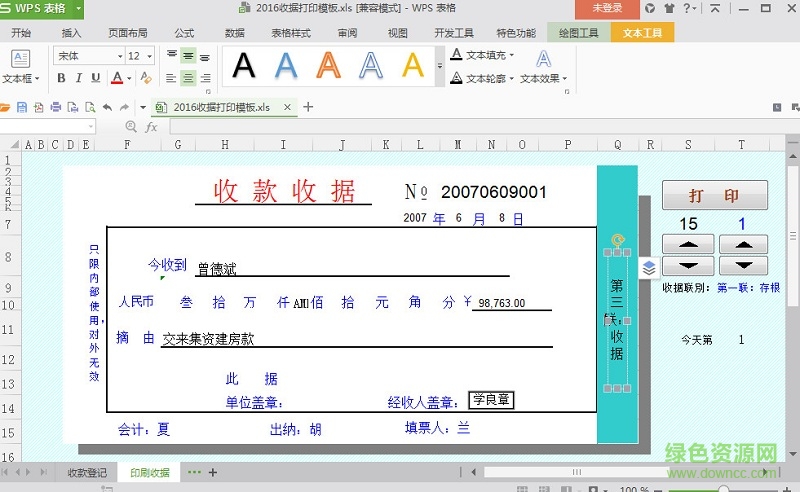This screenshot has height=492, width=800.
Task: Collapse the ribbon with the up-arrow icon
Action: [715, 8]
